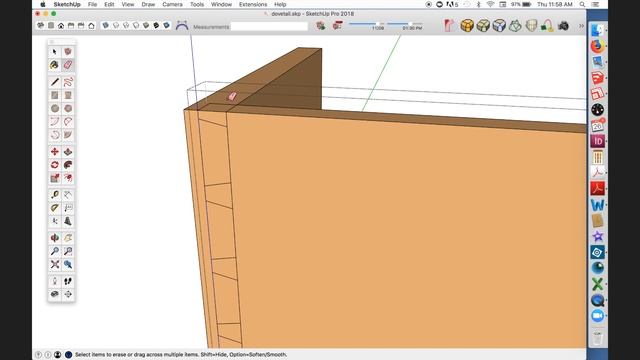640x360 pixels.
Task: Open the Draw menu
Action: tap(148, 4)
